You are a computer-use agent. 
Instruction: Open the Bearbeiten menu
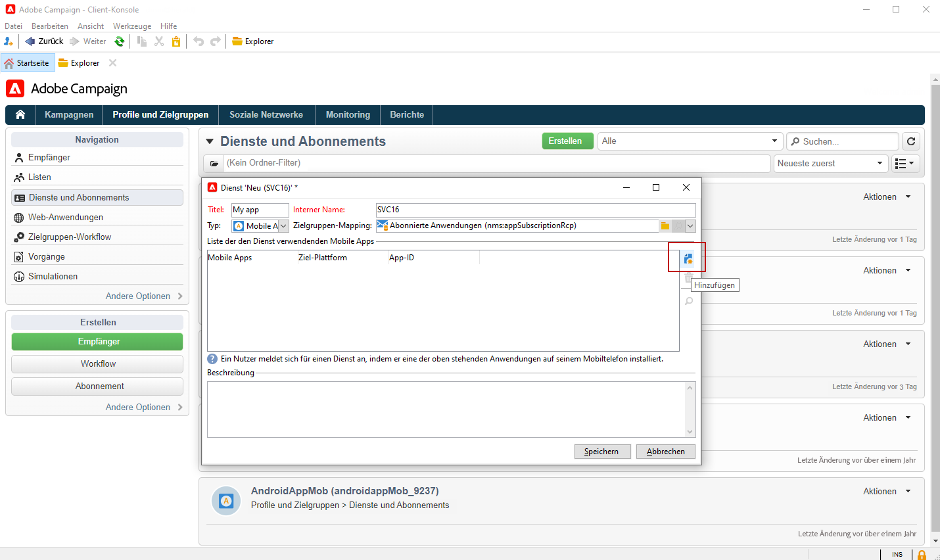coord(50,26)
